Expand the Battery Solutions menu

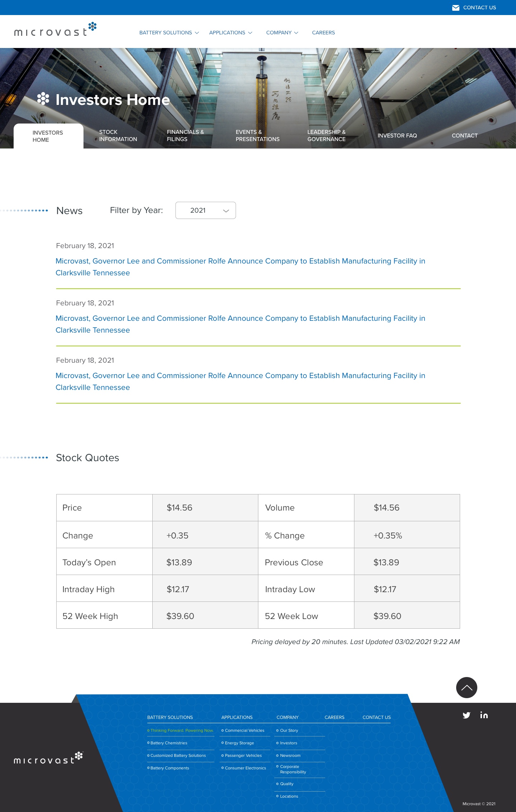[x=169, y=33]
